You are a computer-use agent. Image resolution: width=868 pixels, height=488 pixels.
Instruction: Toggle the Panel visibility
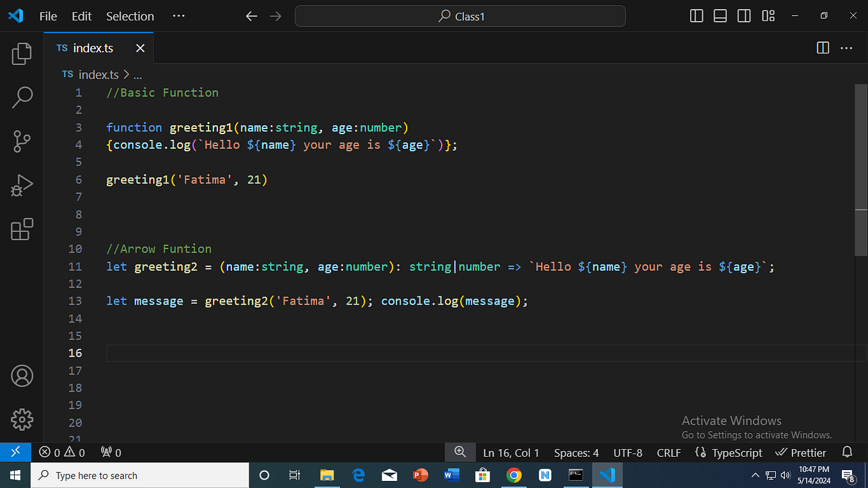(720, 15)
